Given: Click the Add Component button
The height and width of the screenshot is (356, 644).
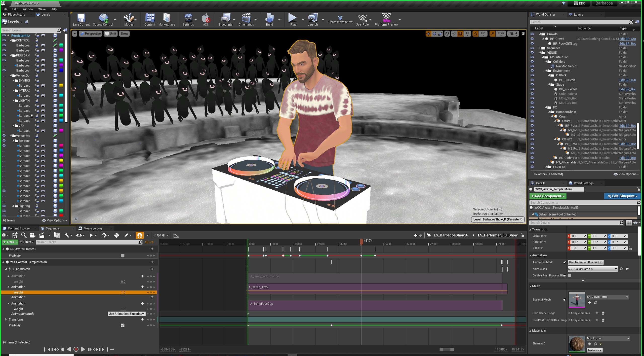Looking at the screenshot, I should (548, 196).
